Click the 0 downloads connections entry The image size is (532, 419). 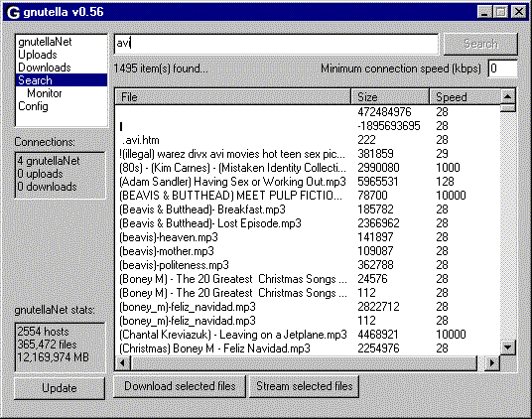(x=47, y=187)
